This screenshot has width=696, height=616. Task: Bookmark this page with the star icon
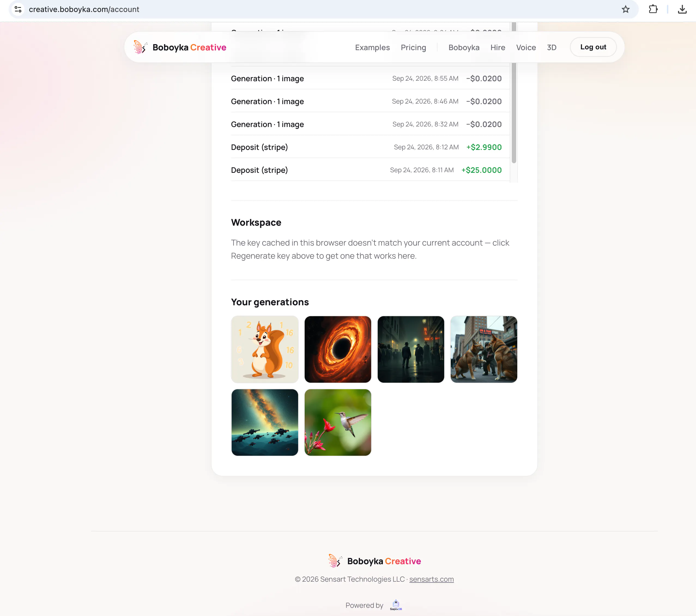coord(625,9)
